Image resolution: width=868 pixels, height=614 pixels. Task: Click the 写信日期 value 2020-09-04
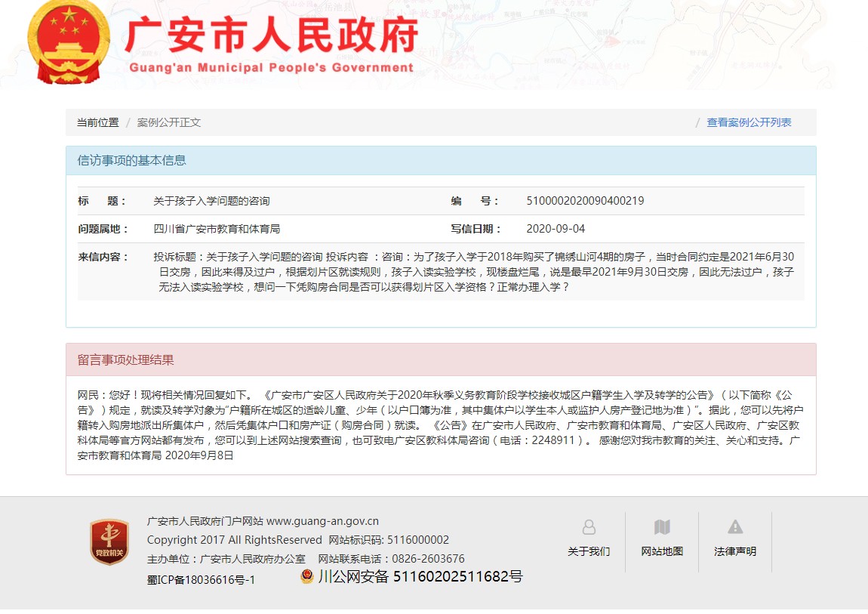pos(556,229)
